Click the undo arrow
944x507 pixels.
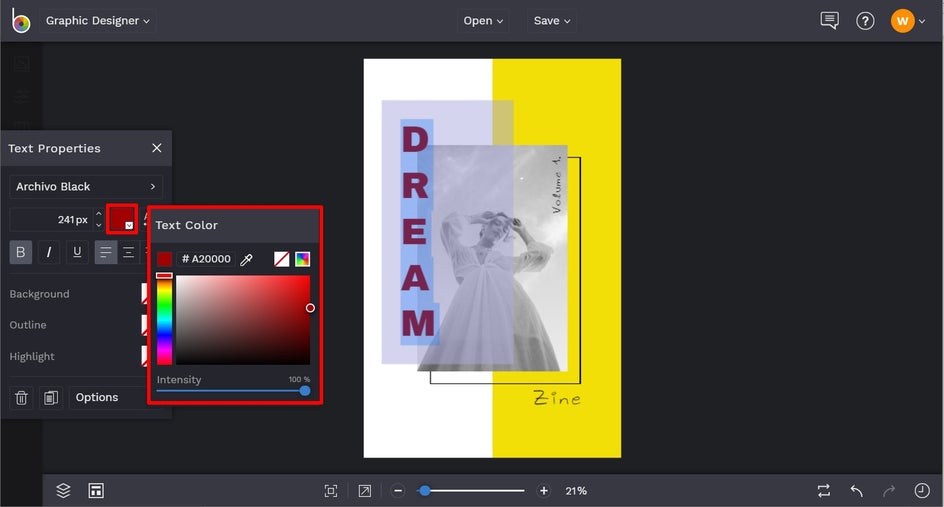pos(856,491)
